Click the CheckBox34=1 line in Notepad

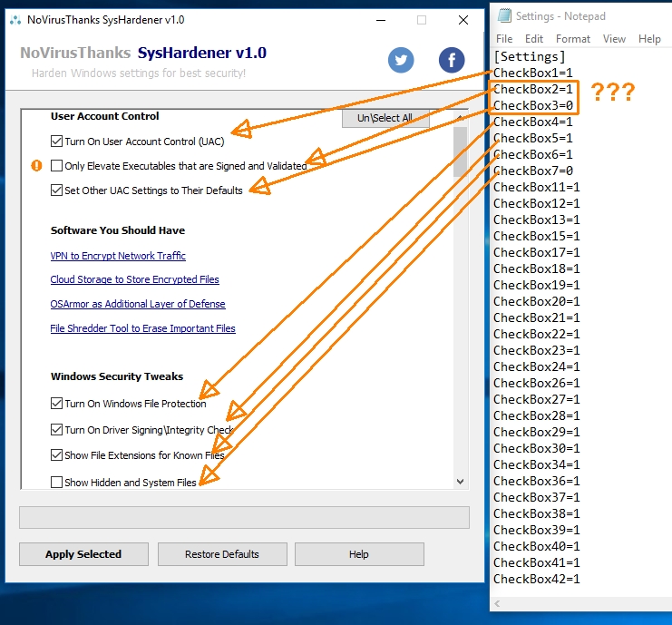(537, 464)
